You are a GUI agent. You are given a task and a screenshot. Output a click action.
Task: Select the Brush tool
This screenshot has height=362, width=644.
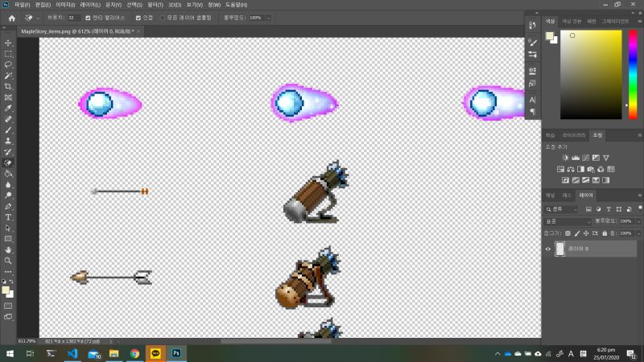(8, 130)
